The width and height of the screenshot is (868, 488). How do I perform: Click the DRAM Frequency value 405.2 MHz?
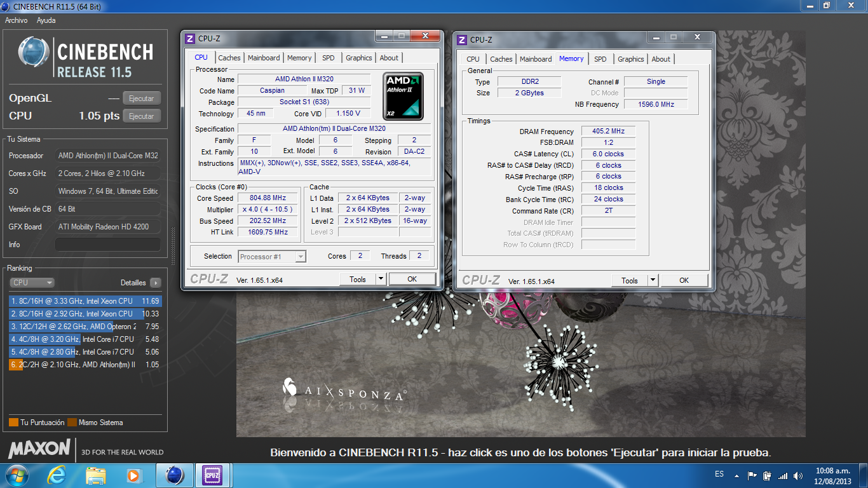pyautogui.click(x=608, y=132)
